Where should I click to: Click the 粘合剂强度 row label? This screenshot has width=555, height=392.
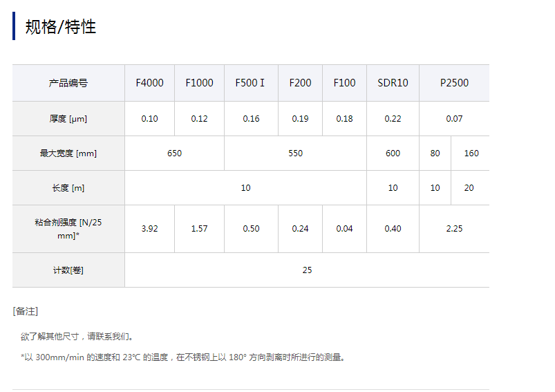tap(68, 229)
